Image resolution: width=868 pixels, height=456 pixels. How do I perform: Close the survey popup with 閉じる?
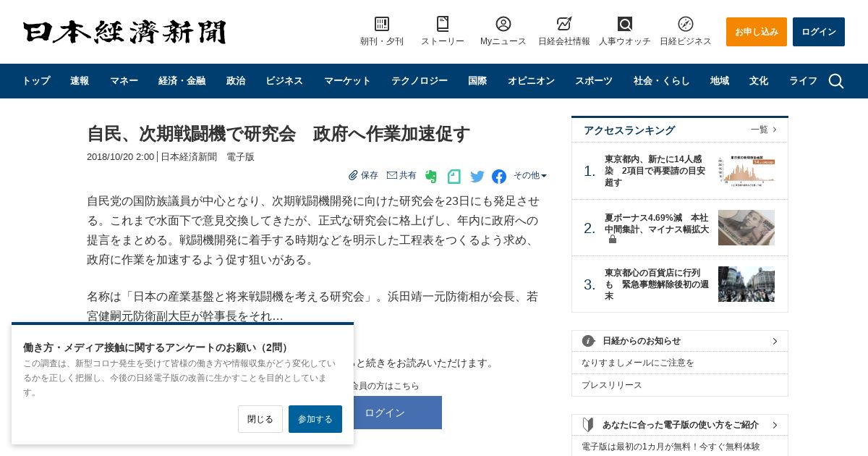pos(260,419)
